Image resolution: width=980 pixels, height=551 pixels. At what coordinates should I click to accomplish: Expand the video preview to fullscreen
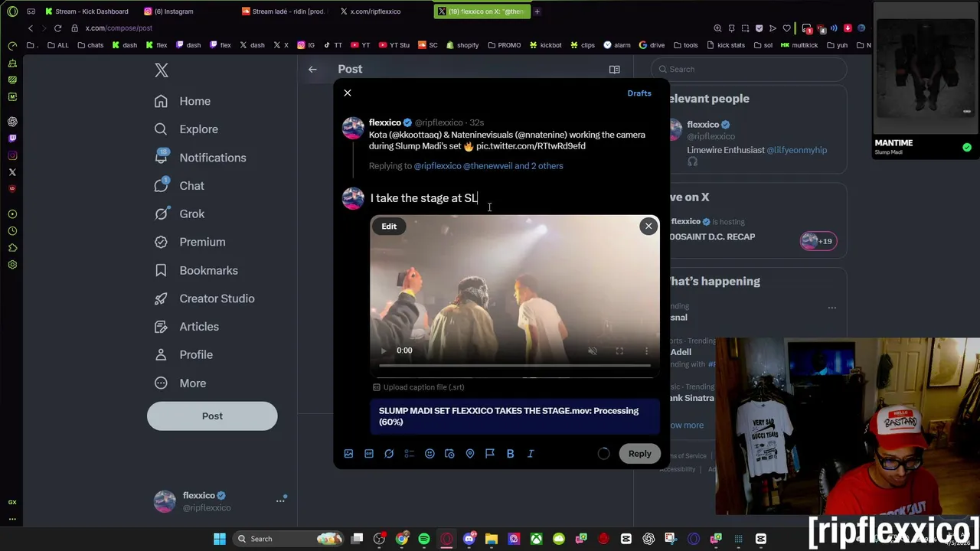619,350
